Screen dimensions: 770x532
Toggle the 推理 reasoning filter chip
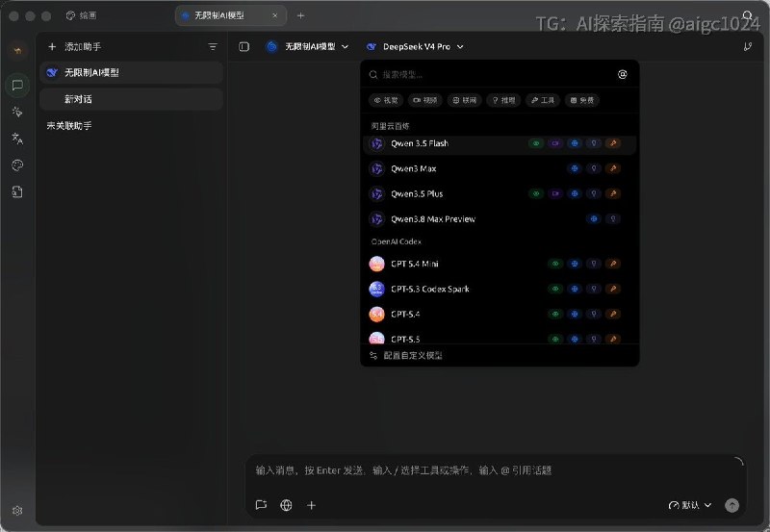503,100
